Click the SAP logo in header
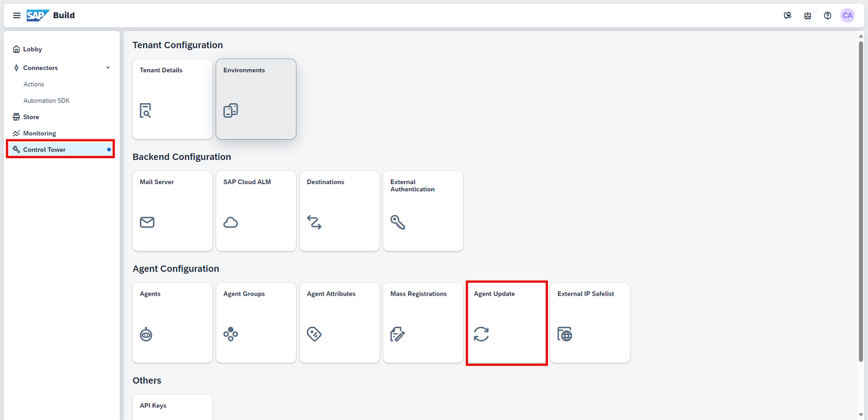Screen dimensions: 868x420 (38, 15)
